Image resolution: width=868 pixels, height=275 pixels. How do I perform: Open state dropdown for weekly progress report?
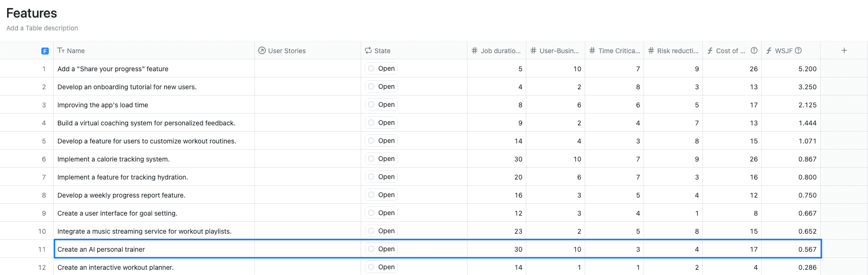tap(386, 195)
